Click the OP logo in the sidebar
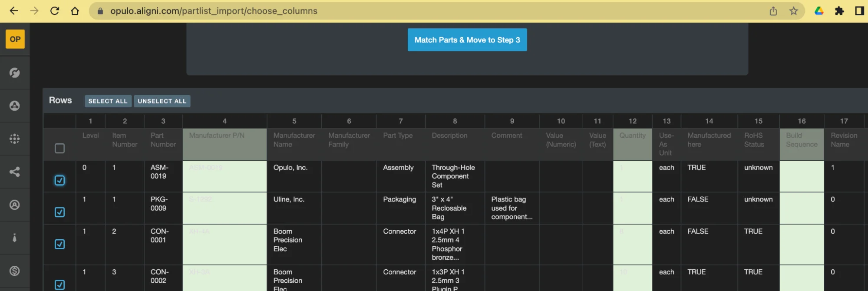 click(x=15, y=39)
